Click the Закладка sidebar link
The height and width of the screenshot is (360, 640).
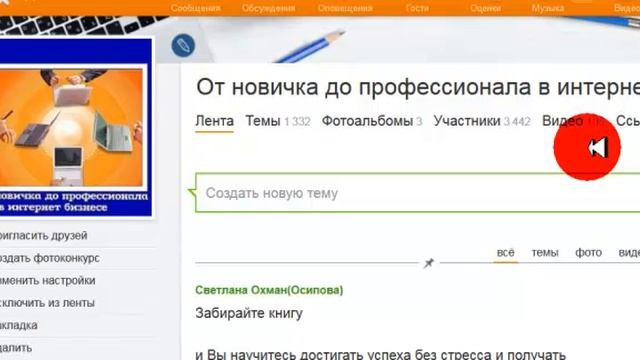coord(19,325)
